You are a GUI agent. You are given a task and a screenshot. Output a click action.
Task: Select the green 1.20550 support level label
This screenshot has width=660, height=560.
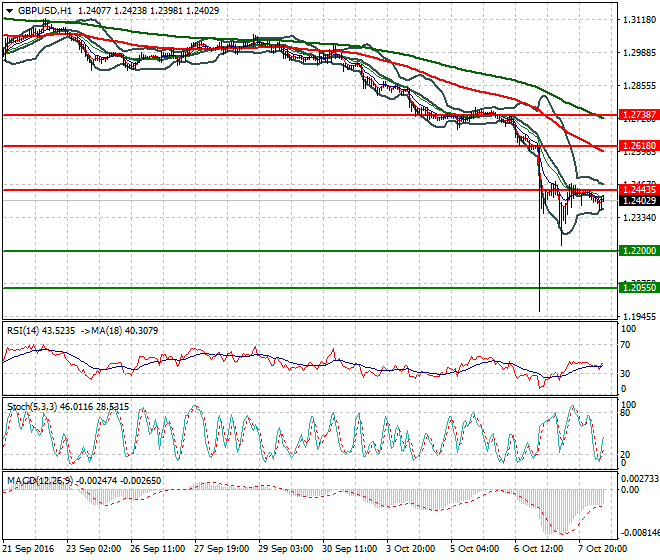point(639,288)
